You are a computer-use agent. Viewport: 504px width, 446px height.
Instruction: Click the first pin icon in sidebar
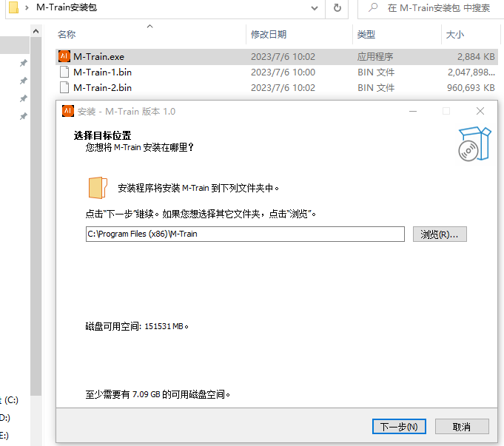(24, 63)
